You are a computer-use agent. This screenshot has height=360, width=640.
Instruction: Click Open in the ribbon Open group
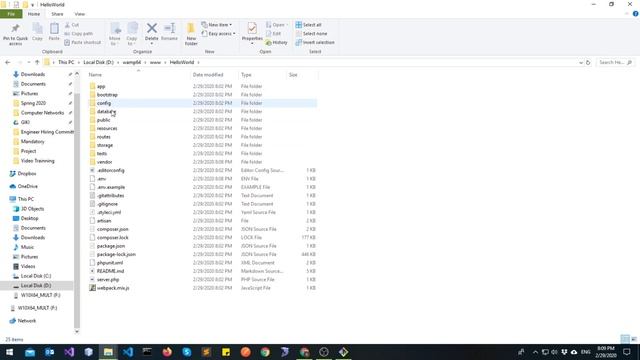[x=277, y=25]
